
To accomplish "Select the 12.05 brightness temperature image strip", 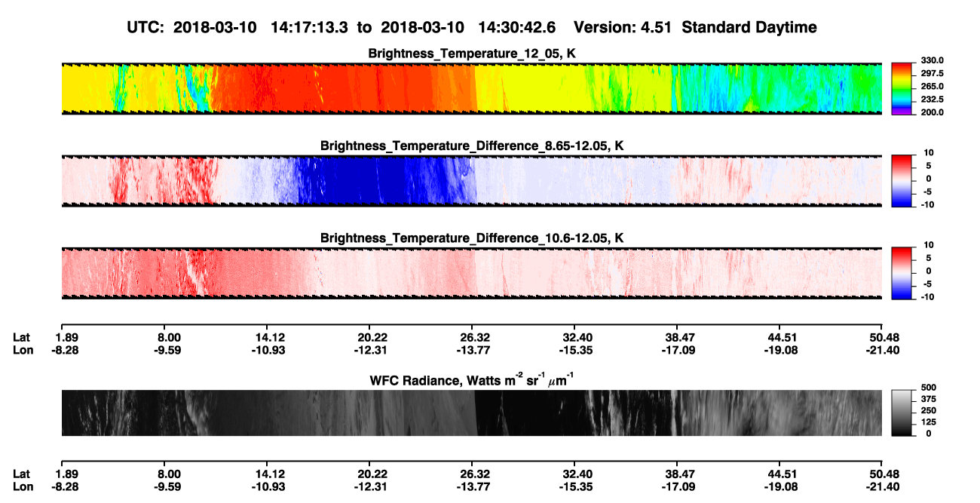I will (471, 88).
